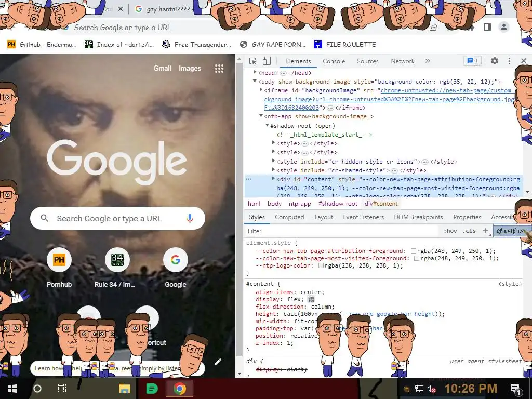Click the Images link on the new tab page
Viewport: 532px width, 399px height.
190,68
